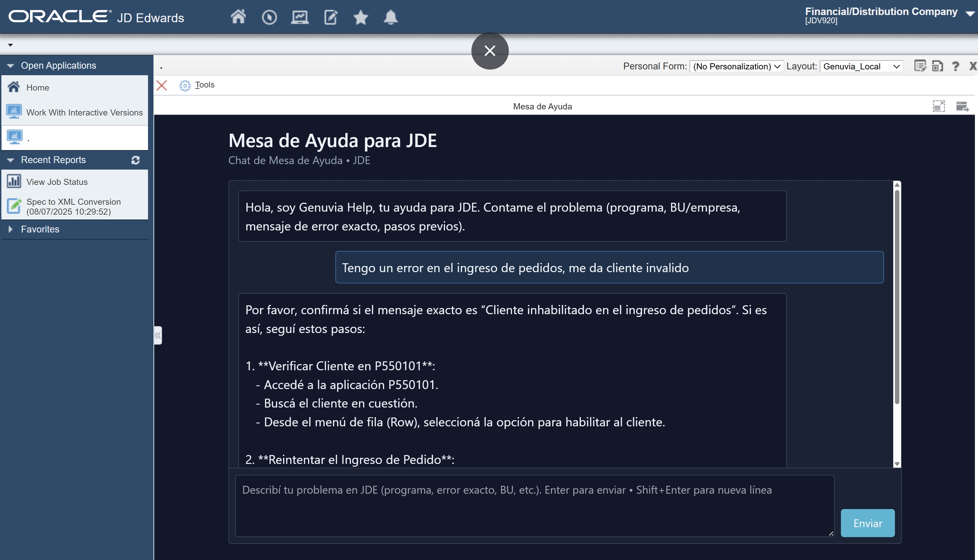Open JD Edwards help with the question mark
The height and width of the screenshot is (560, 978).
click(x=956, y=66)
